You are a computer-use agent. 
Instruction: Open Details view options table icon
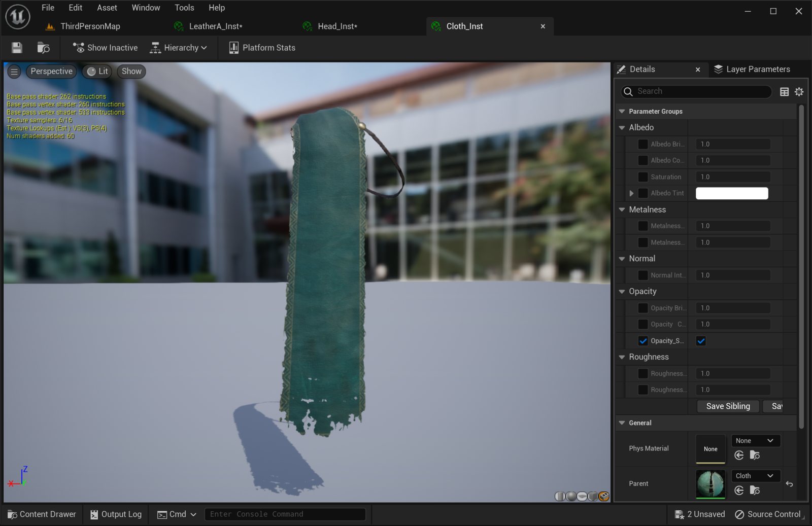pos(784,92)
